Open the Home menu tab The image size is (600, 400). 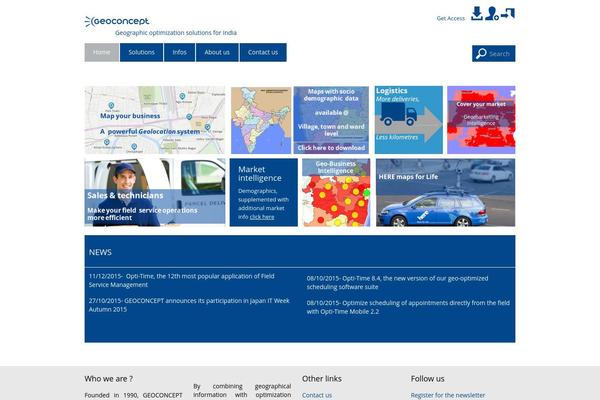102,52
